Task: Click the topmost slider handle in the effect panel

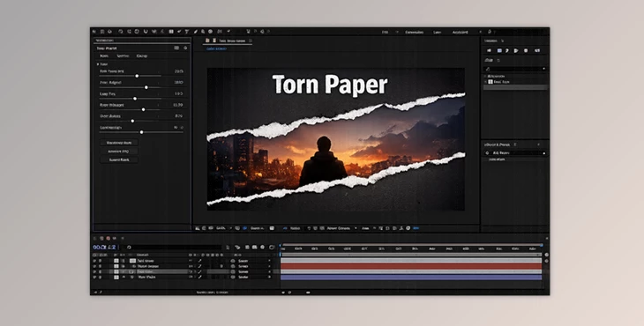Action: coord(137,76)
